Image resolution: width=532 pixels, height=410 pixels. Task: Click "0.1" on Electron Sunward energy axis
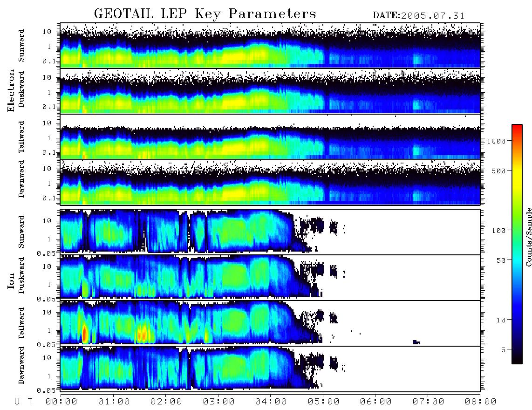click(x=49, y=61)
